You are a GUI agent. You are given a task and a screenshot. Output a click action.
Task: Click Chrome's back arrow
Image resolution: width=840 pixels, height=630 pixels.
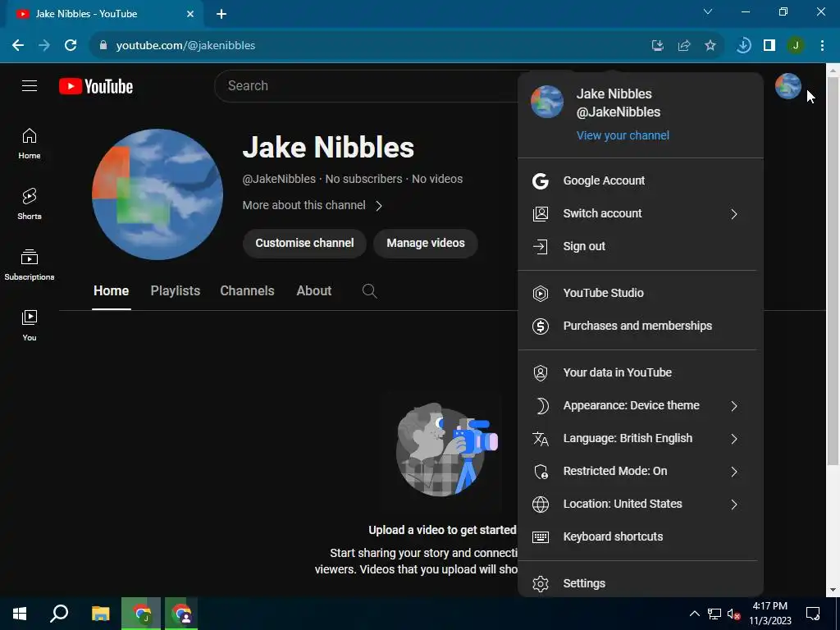click(x=18, y=46)
